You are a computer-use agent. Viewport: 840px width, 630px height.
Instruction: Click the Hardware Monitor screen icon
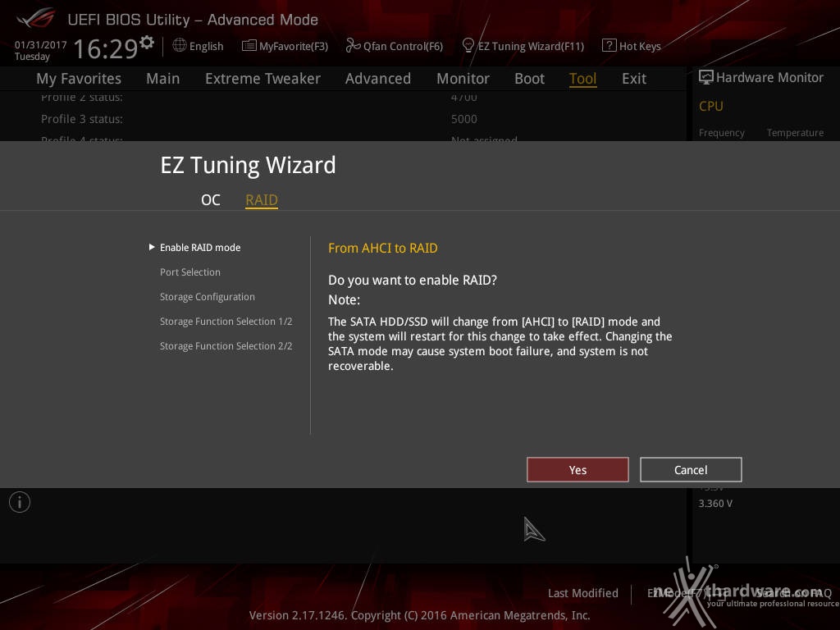coord(705,77)
